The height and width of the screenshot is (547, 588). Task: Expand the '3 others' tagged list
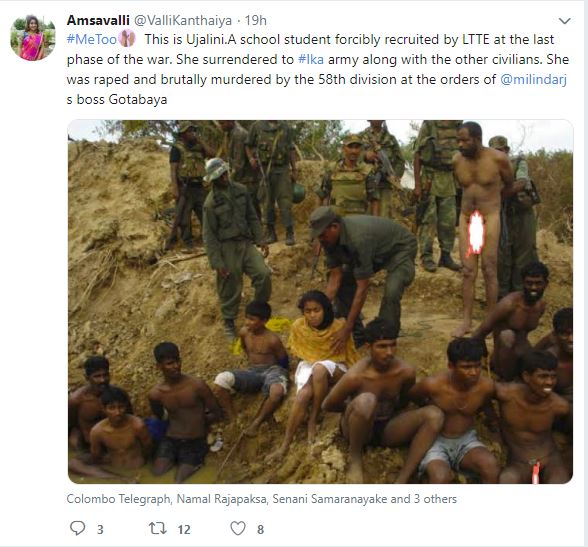click(435, 499)
